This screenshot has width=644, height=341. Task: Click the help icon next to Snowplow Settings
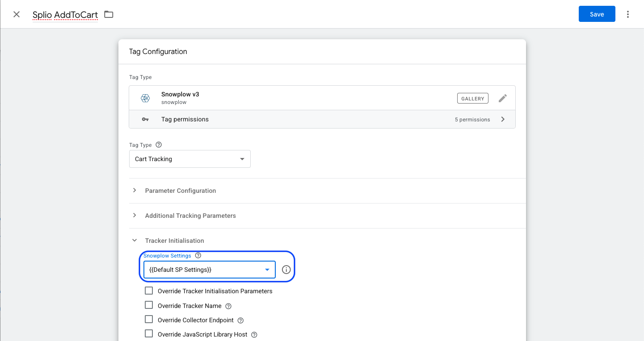(198, 256)
